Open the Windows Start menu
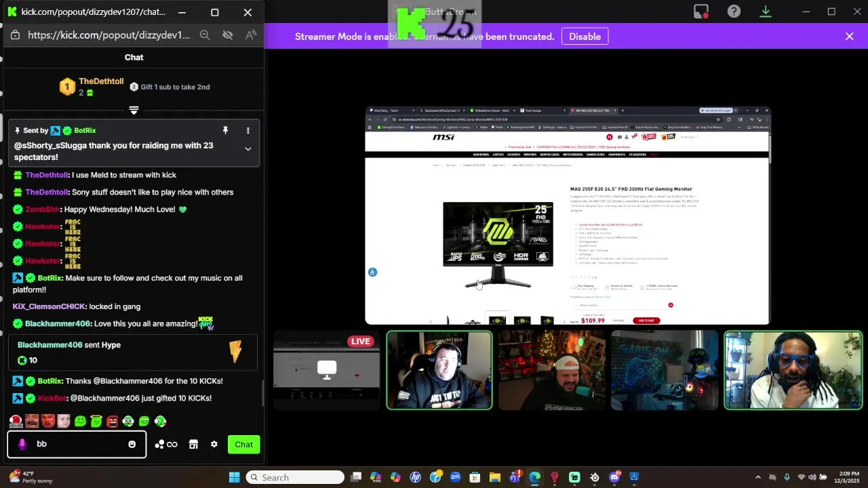 [234, 477]
